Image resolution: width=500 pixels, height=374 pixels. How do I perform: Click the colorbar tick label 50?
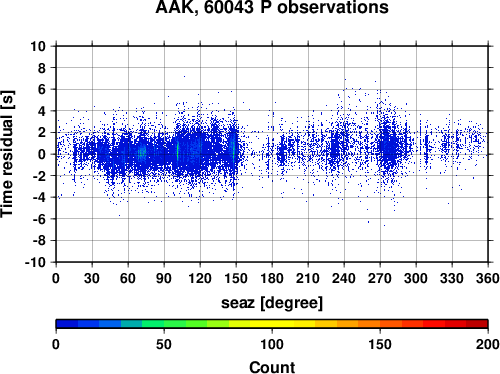[164, 344]
